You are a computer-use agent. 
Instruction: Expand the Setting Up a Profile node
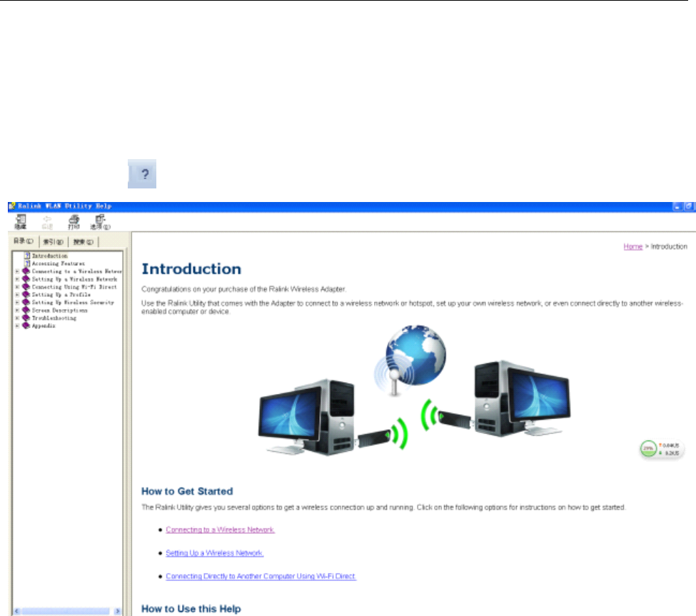click(x=17, y=295)
